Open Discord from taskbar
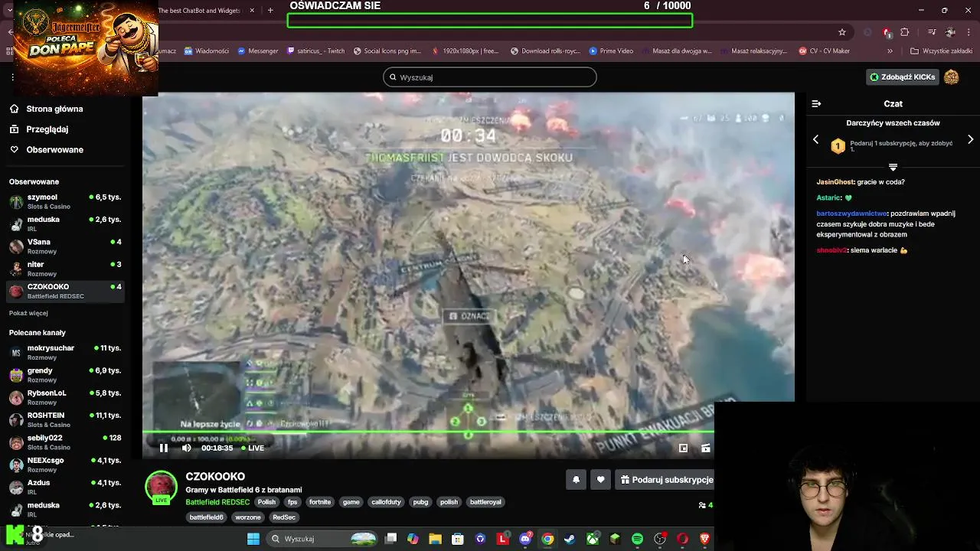Image resolution: width=980 pixels, height=551 pixels. [525, 539]
